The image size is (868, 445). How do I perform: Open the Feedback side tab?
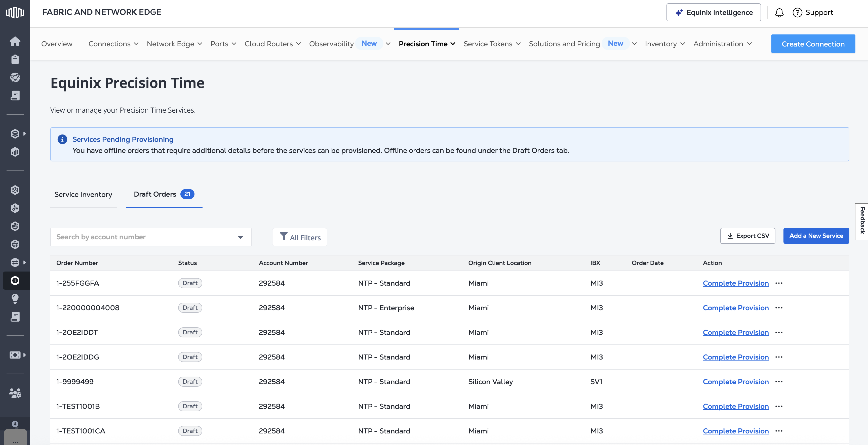(x=862, y=221)
